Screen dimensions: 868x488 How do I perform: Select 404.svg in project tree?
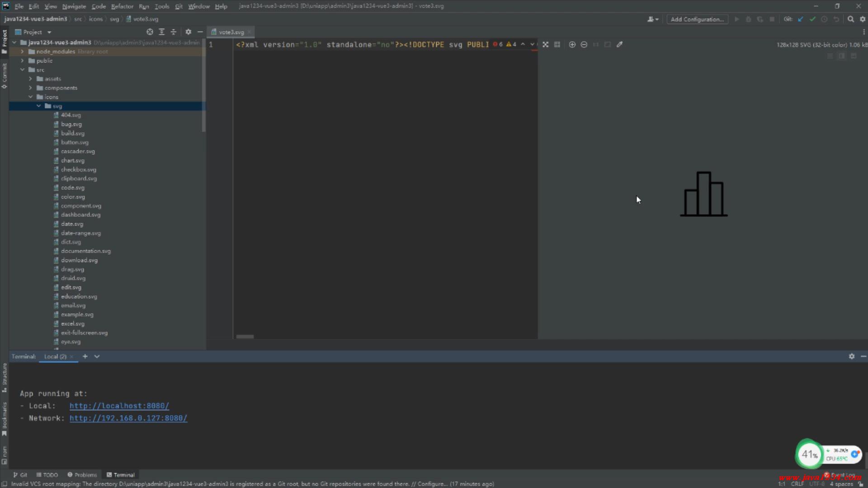71,115
